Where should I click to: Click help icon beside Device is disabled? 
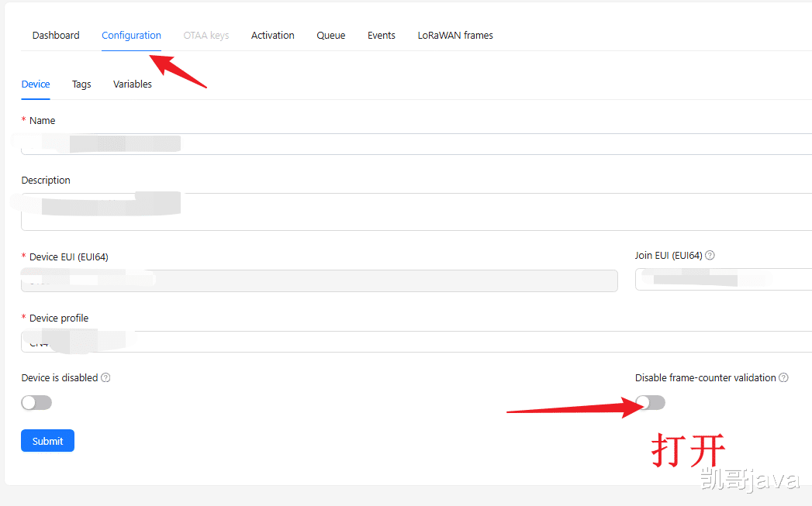point(105,377)
